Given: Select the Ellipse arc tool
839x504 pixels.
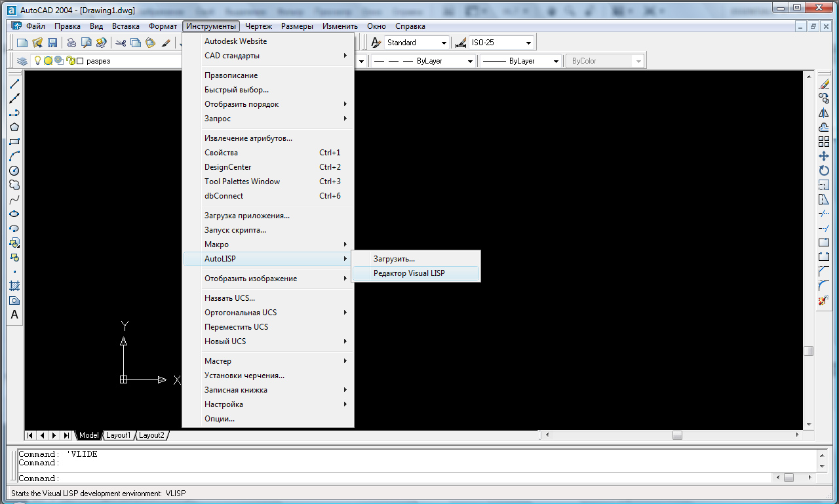Looking at the screenshot, I should pos(14,228).
